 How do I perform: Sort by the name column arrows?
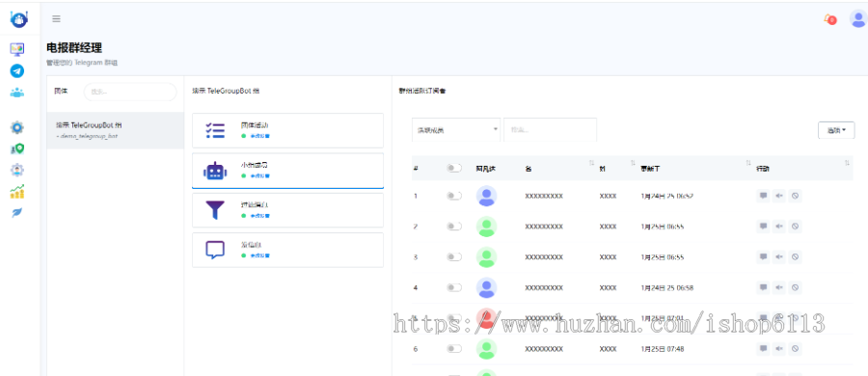pos(592,163)
